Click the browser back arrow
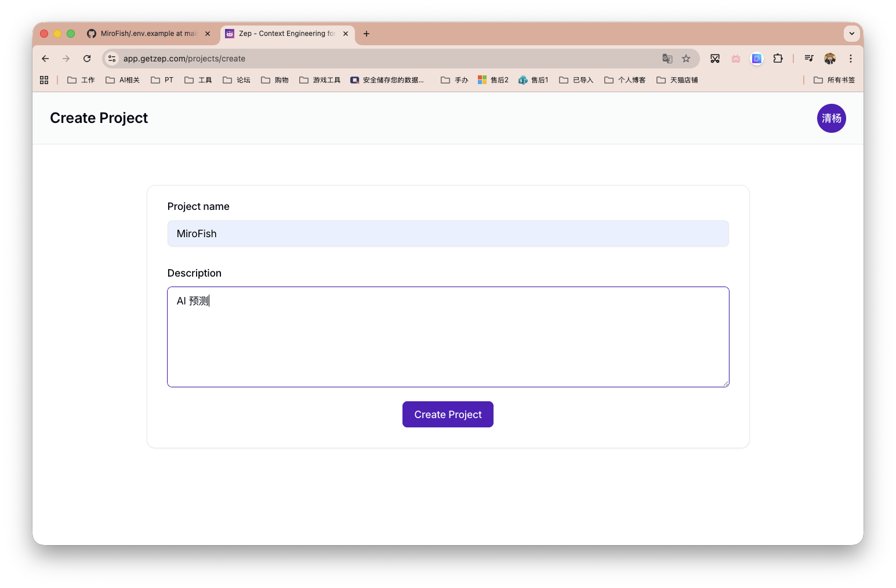896x588 pixels. 45,59
